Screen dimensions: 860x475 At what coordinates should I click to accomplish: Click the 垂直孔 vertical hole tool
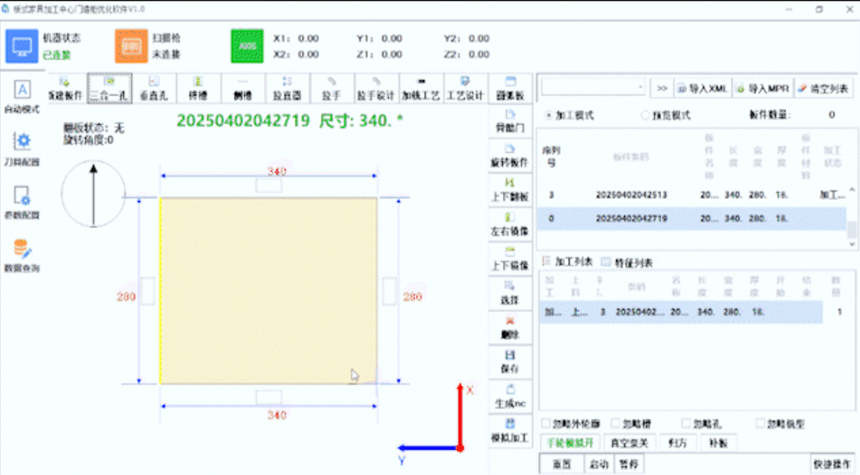pyautogui.click(x=153, y=89)
